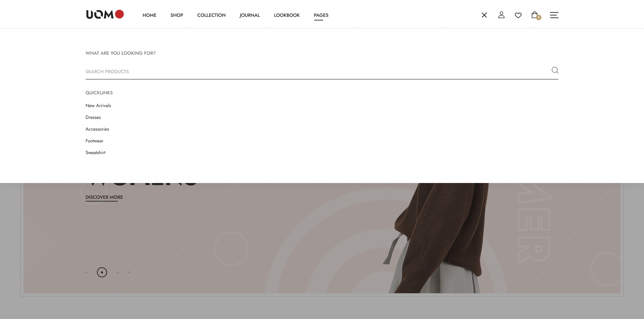Open the Journal menu

click(x=250, y=15)
